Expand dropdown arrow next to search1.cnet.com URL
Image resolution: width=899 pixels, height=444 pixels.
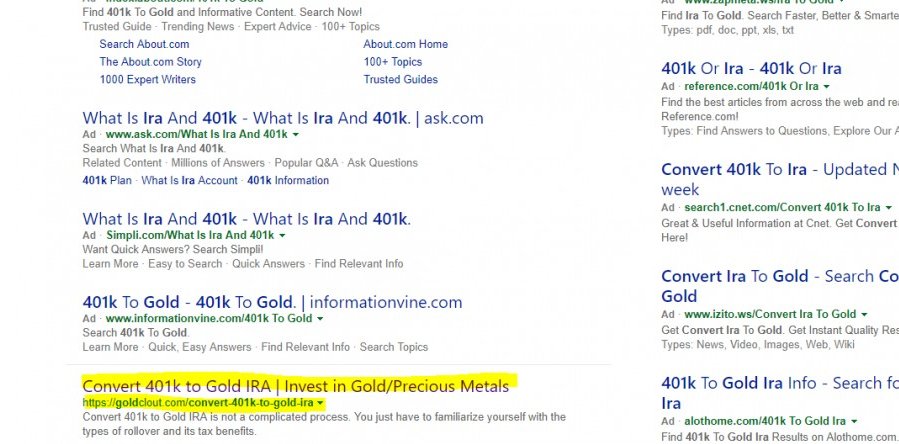[x=889, y=208]
